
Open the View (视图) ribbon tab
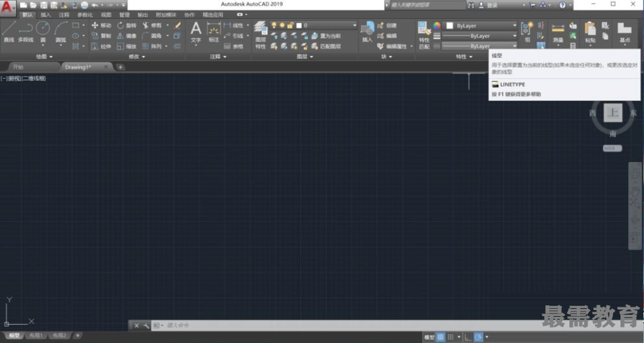(106, 15)
